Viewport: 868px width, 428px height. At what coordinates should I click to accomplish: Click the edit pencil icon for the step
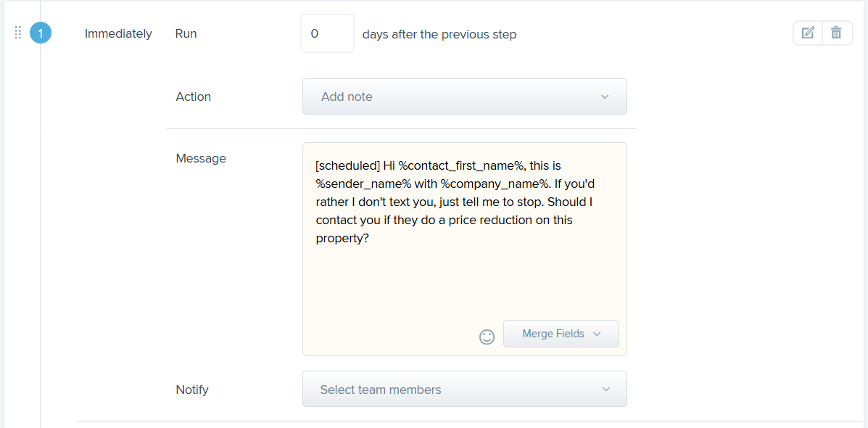pos(808,33)
